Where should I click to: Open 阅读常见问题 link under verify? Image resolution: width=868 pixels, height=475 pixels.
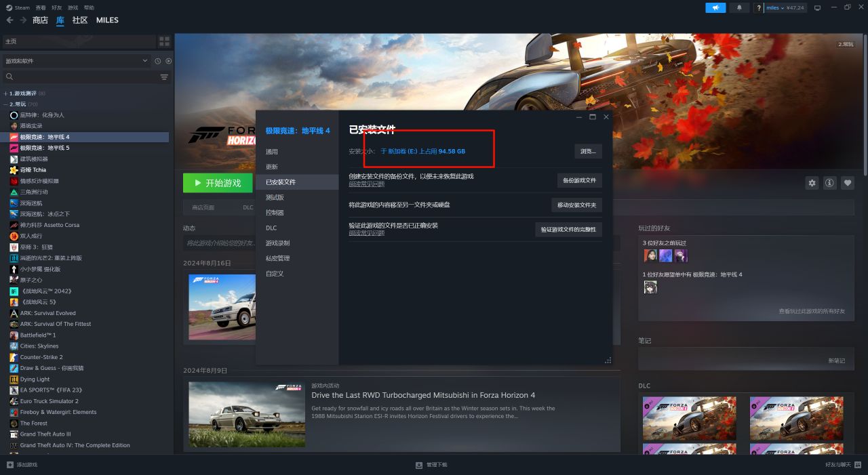pos(367,232)
